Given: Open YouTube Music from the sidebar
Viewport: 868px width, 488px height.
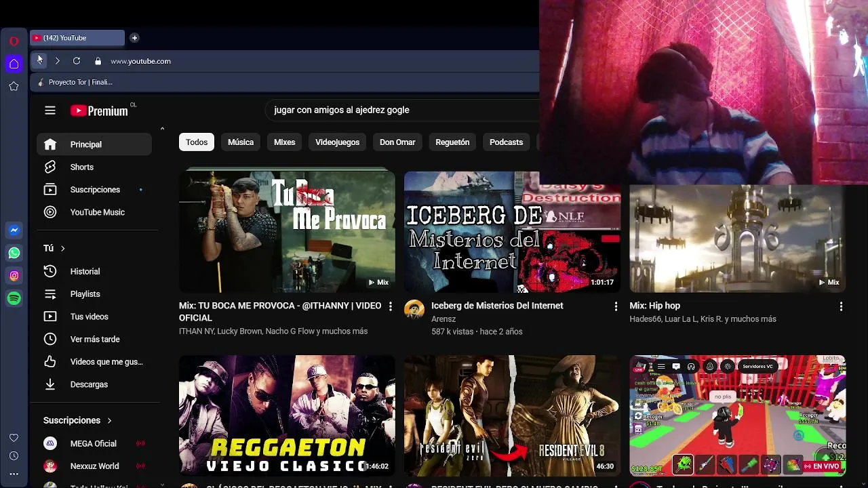Looking at the screenshot, I should [94, 212].
